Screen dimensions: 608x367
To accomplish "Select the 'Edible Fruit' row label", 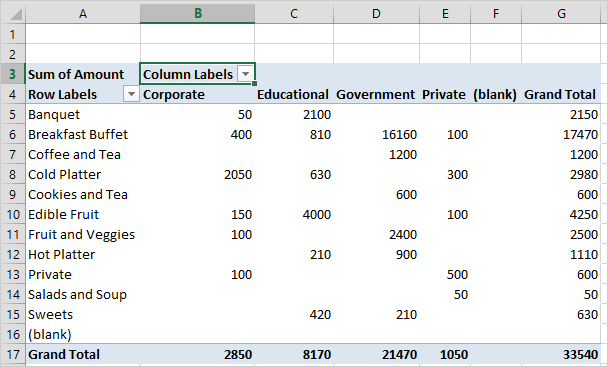I will pos(83,214).
